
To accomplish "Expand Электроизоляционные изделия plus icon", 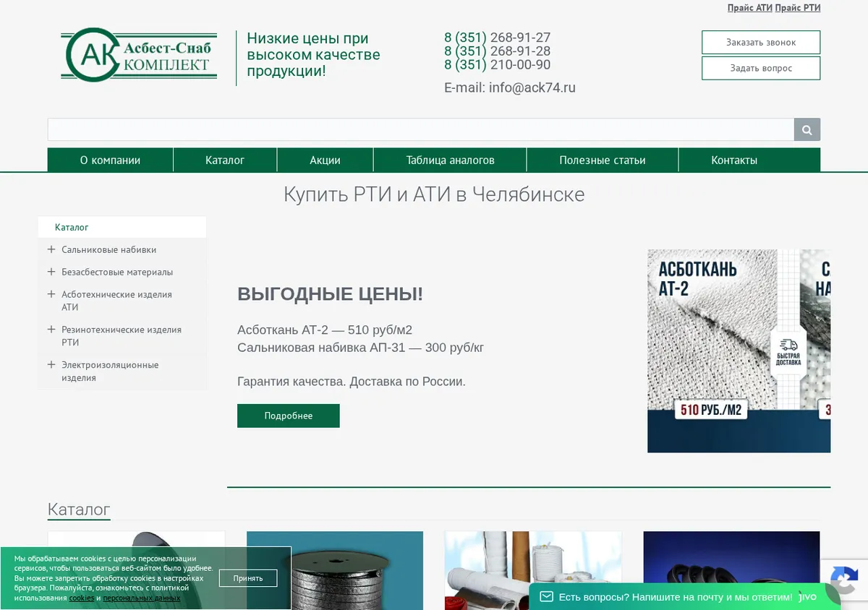I will (51, 364).
